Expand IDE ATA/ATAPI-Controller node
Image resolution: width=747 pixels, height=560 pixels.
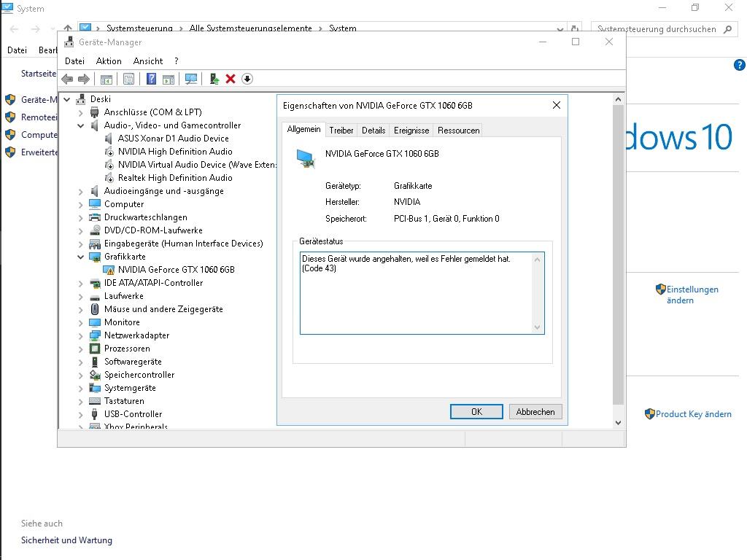tap(80, 284)
